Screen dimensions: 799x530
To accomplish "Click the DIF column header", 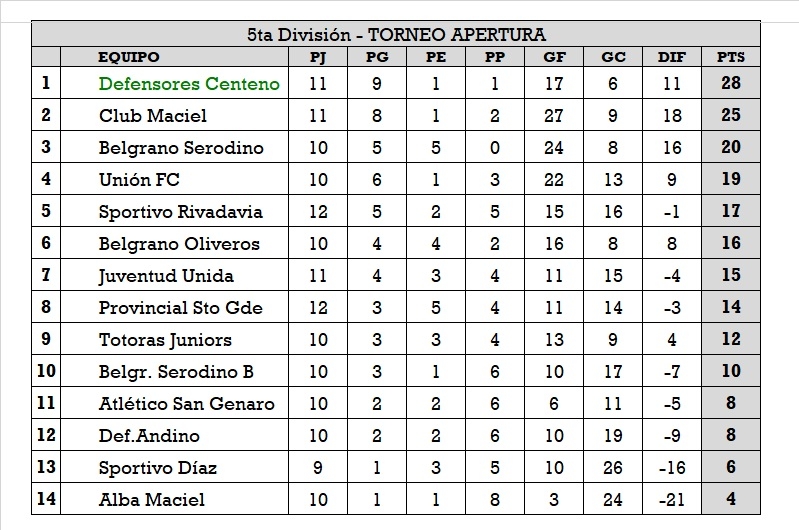I will (x=672, y=57).
